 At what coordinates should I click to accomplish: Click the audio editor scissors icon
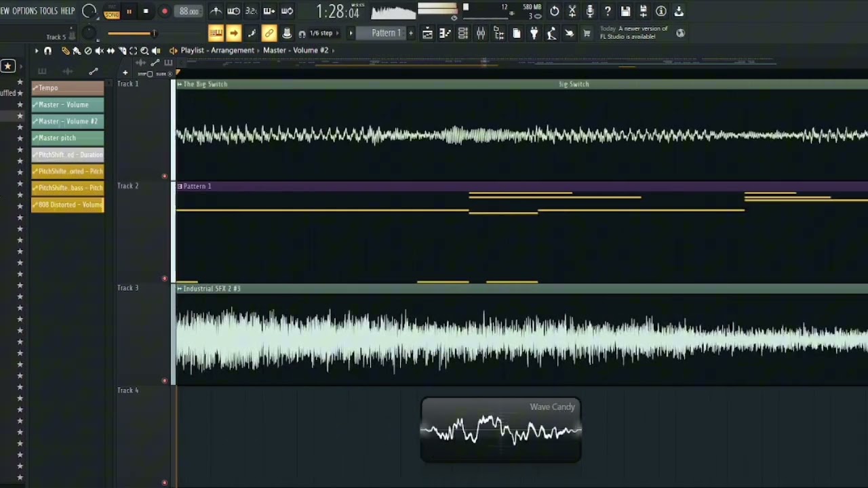click(x=572, y=12)
